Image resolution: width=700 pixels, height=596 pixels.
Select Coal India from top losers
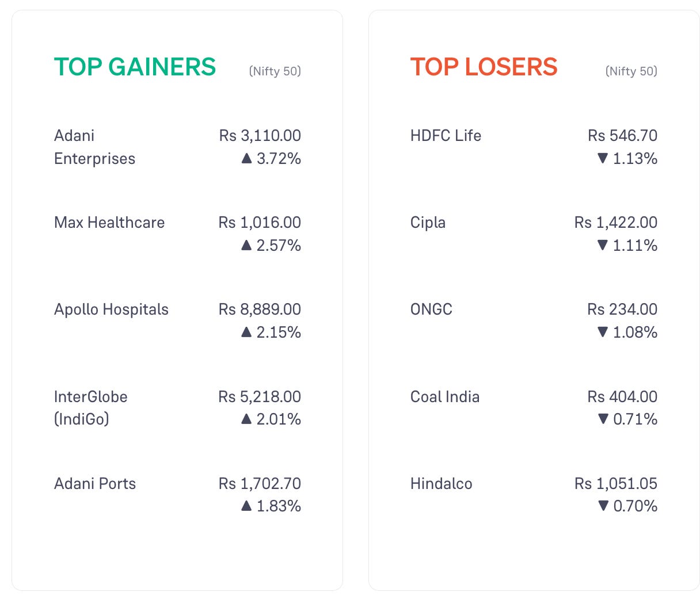(x=445, y=397)
